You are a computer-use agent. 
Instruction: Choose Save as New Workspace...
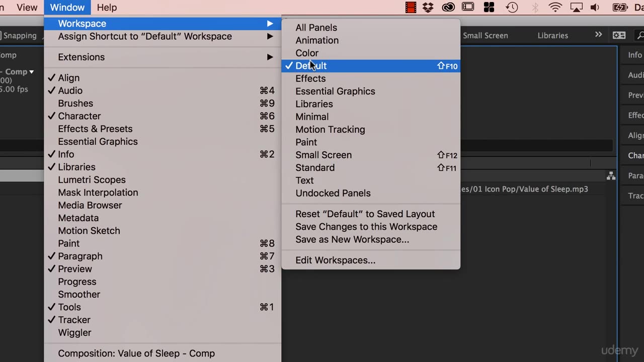pyautogui.click(x=371, y=239)
